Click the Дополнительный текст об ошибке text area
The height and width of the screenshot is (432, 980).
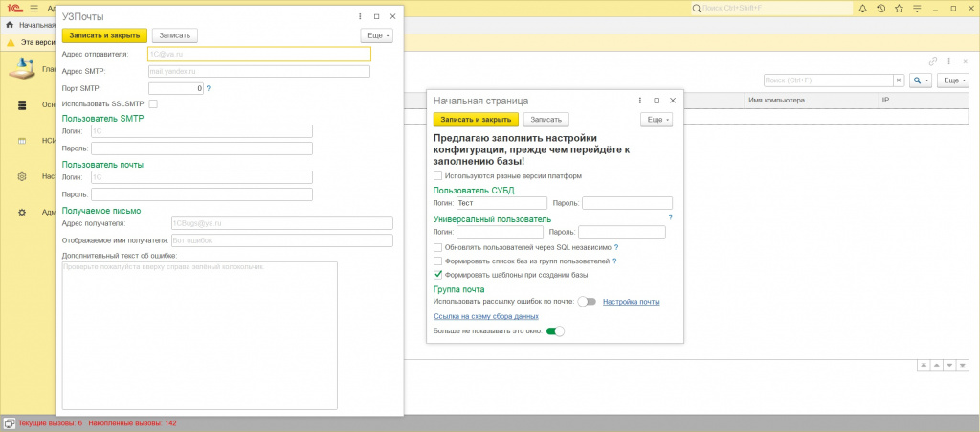click(x=199, y=335)
